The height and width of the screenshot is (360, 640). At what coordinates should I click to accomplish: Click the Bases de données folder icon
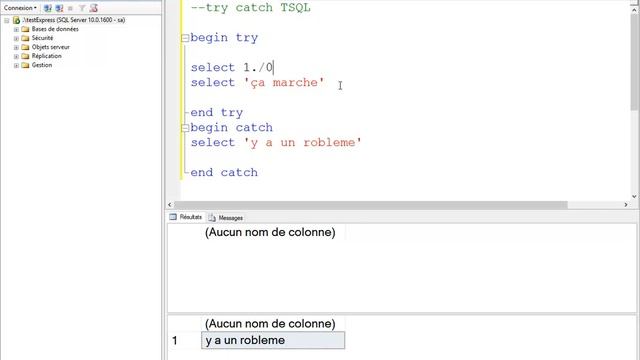25,29
